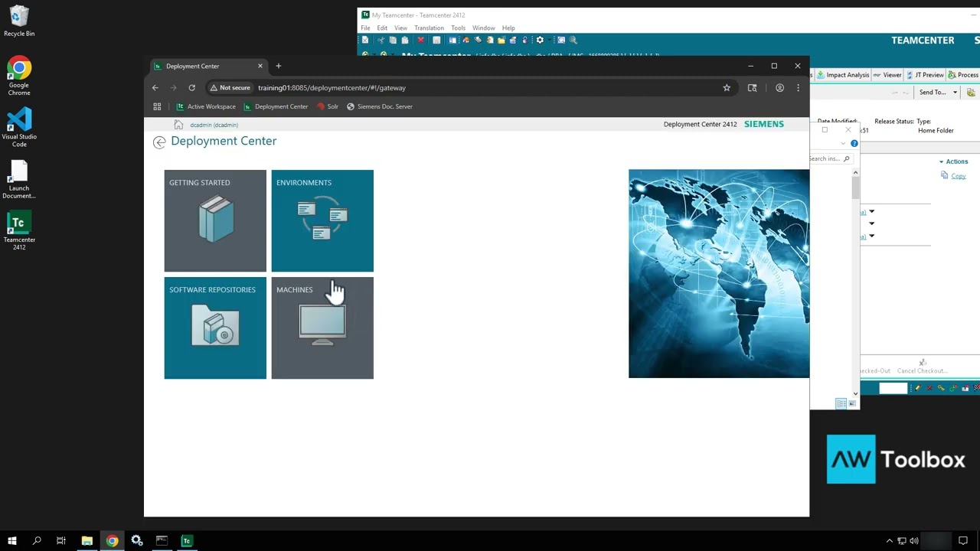Open the Help menu in Teamcenter
This screenshot has width=980, height=551.
pos(508,28)
